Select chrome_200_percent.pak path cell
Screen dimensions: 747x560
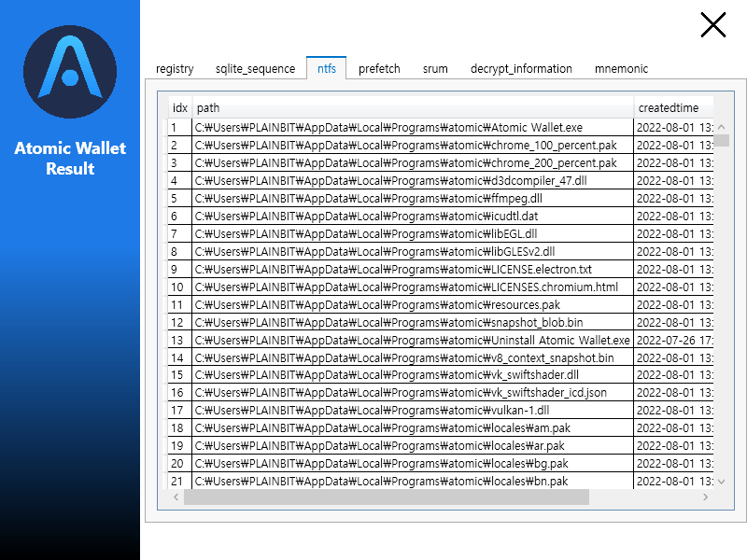(413, 162)
